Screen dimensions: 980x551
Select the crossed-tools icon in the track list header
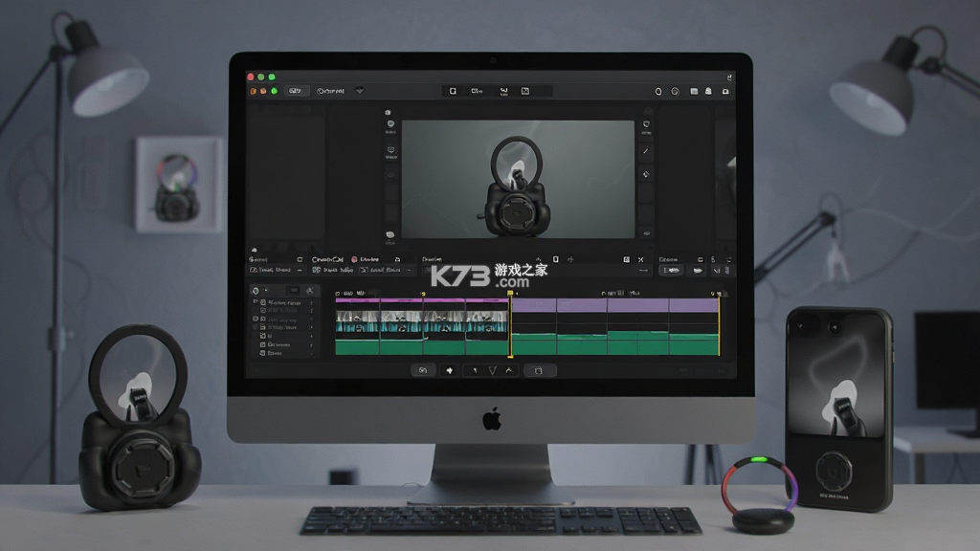[x=310, y=291]
